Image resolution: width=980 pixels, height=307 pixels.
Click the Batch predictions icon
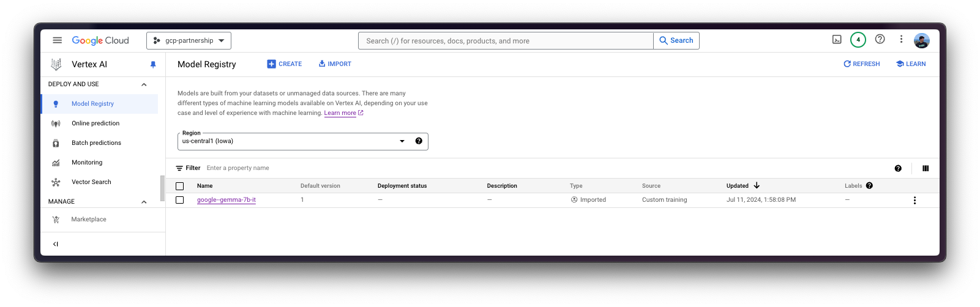pyautogui.click(x=56, y=143)
